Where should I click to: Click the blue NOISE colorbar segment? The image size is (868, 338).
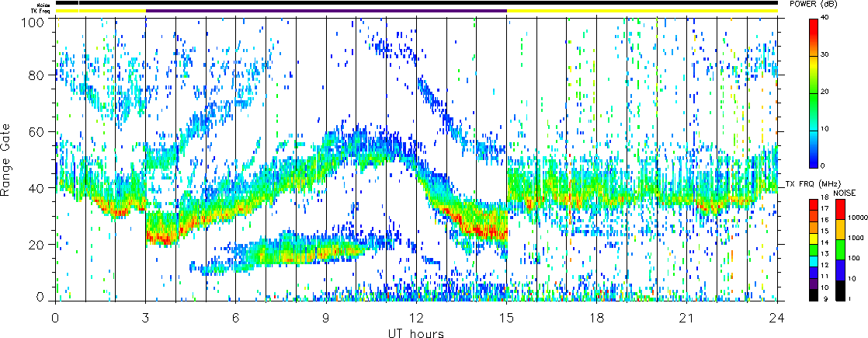coord(840,270)
